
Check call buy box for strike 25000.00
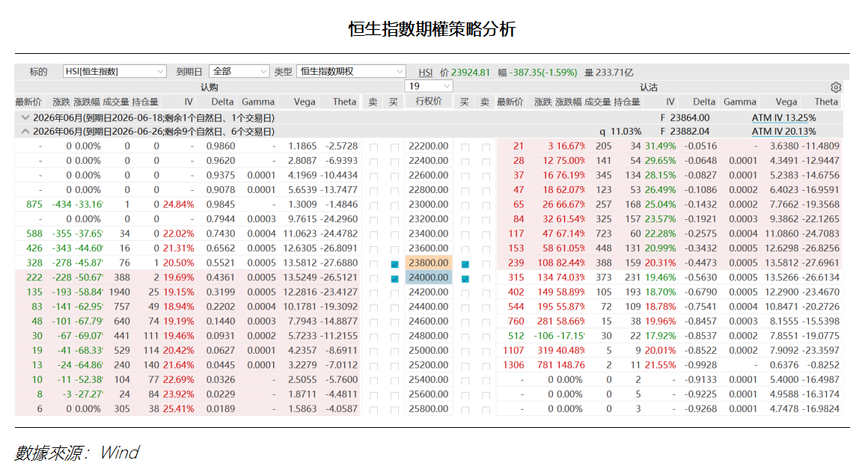point(394,352)
